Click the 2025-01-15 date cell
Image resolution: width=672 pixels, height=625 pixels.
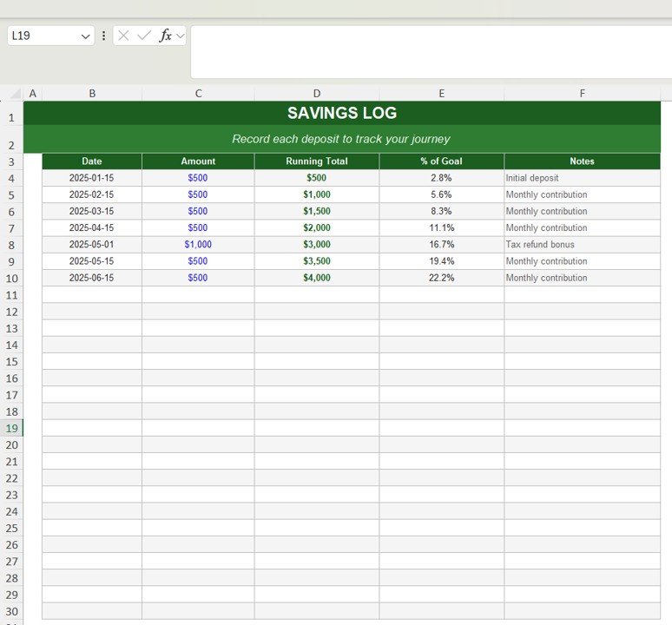point(91,178)
